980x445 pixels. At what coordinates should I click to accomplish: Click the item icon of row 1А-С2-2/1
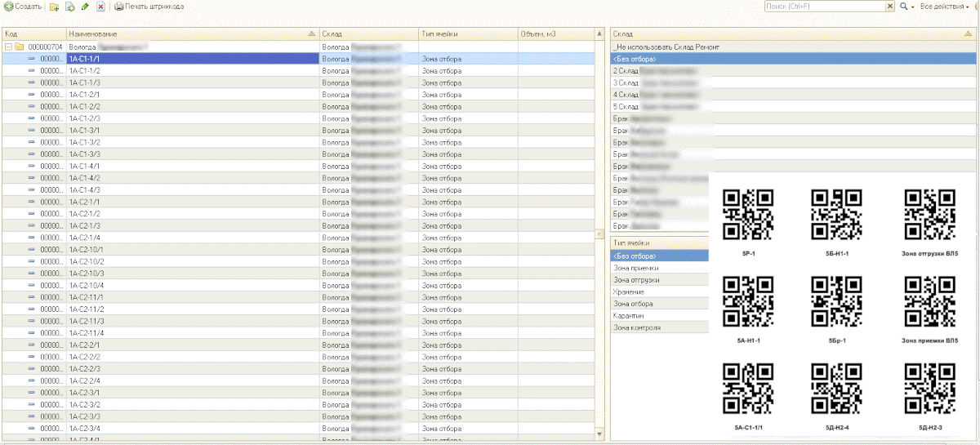tap(32, 345)
